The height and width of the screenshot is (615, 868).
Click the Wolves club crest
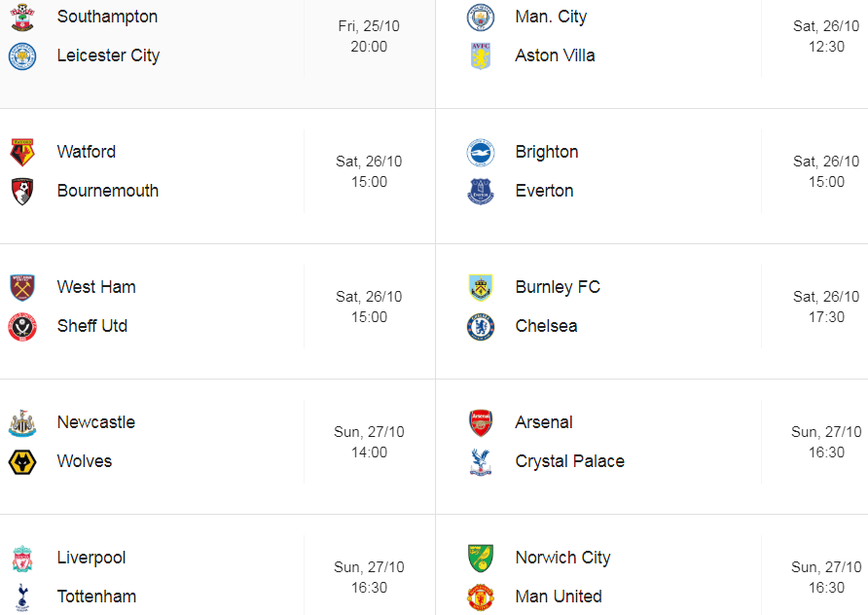click(22, 461)
